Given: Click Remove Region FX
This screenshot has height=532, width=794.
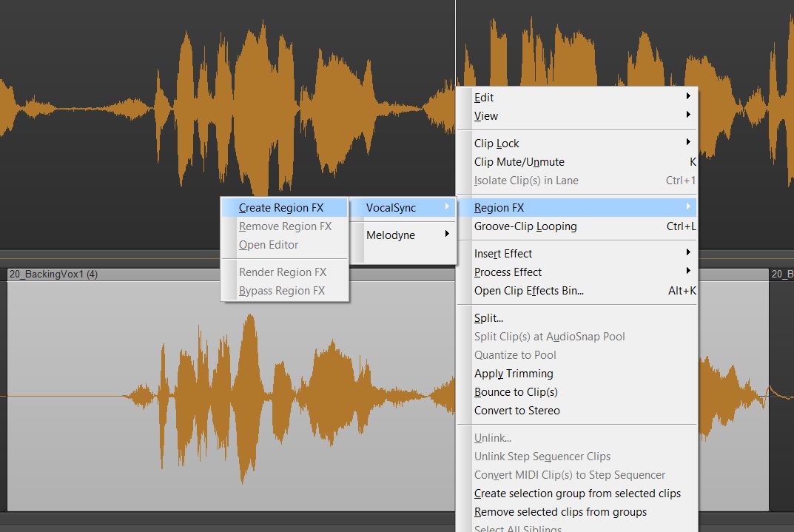Looking at the screenshot, I should (x=285, y=226).
